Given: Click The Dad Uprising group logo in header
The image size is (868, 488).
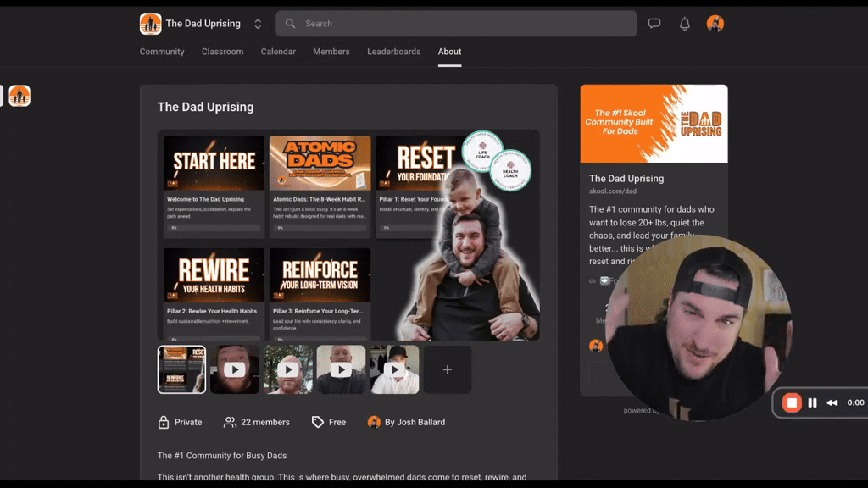Looking at the screenshot, I should pos(150,24).
